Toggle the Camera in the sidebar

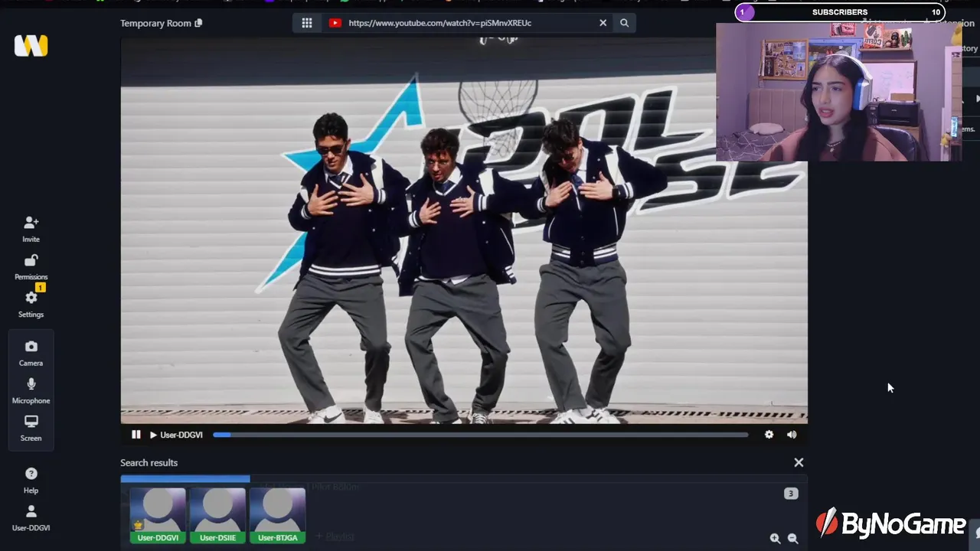click(31, 354)
